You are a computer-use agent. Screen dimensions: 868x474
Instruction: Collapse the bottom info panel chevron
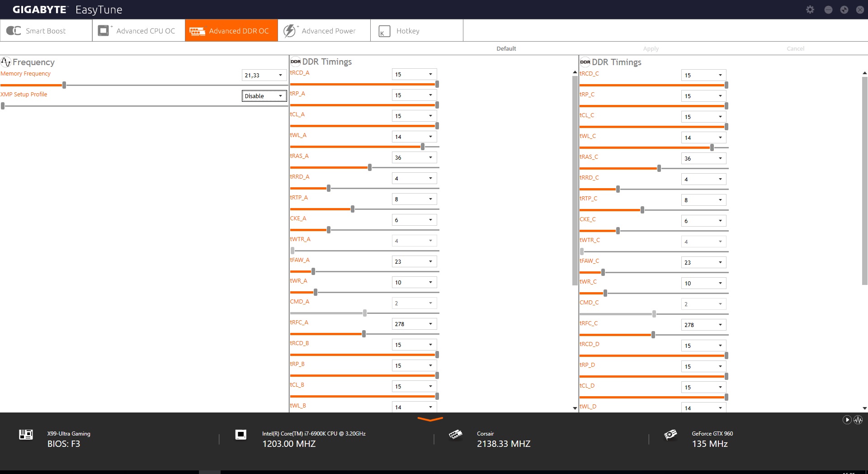pyautogui.click(x=430, y=419)
